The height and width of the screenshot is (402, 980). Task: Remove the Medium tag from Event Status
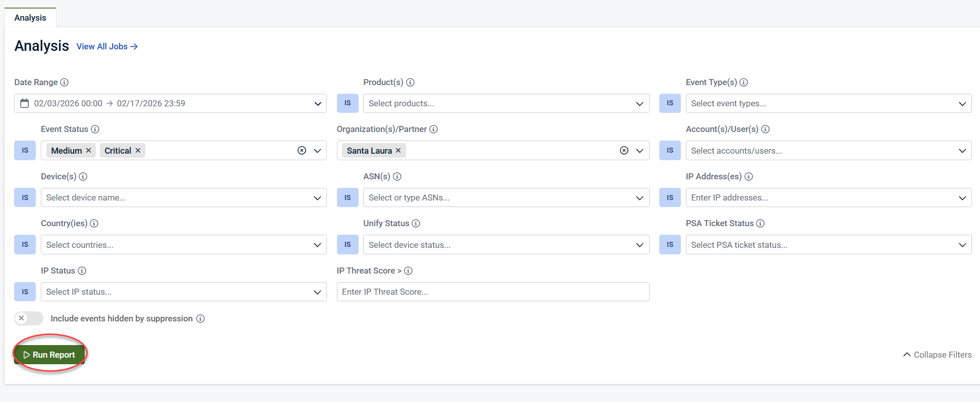pos(88,151)
